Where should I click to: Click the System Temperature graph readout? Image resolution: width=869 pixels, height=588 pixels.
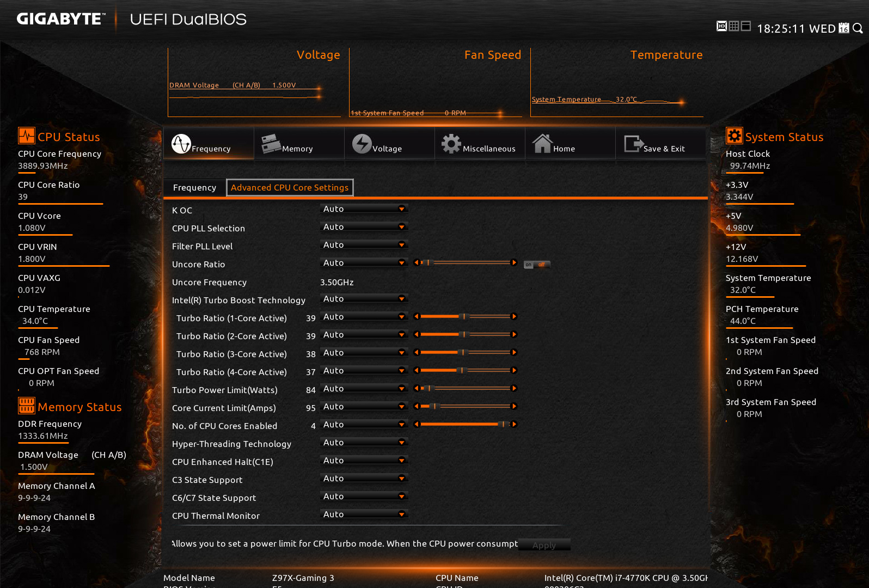[x=584, y=99]
